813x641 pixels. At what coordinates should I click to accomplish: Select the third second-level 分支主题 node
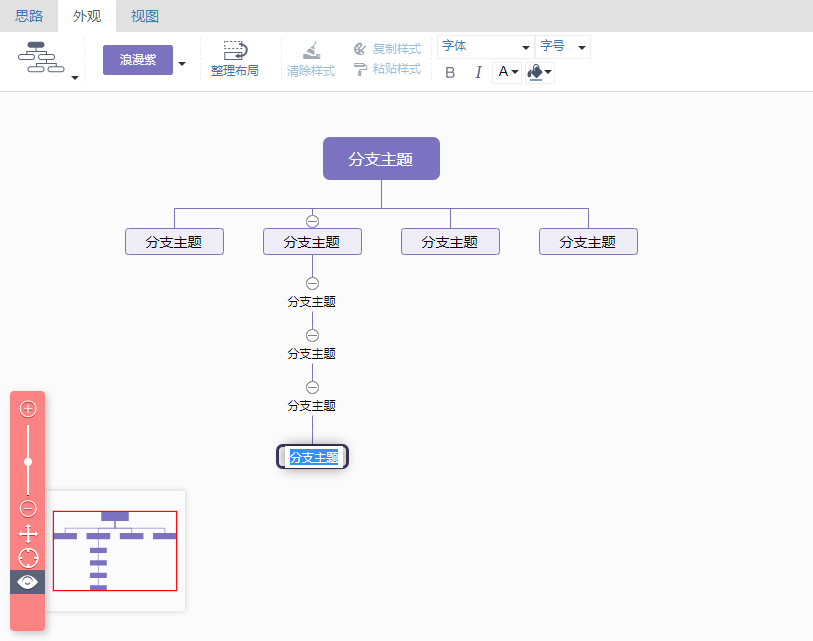click(450, 242)
